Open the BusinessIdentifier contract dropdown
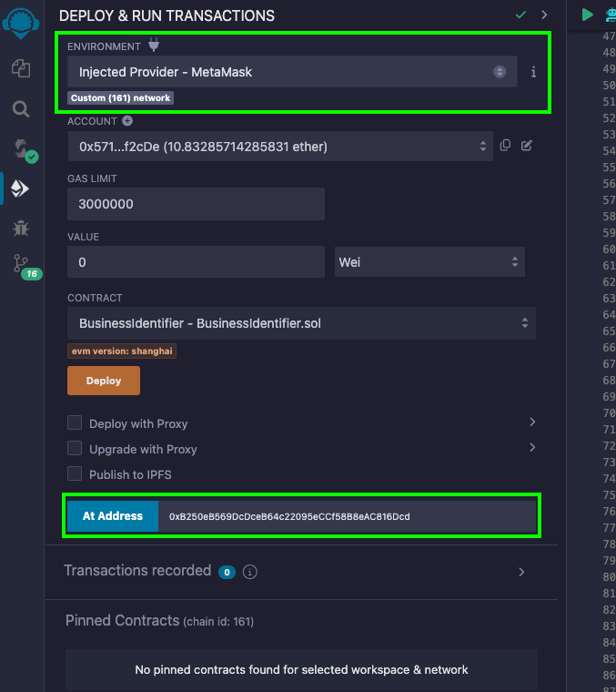Screen dimensions: 616x692 click(301, 323)
